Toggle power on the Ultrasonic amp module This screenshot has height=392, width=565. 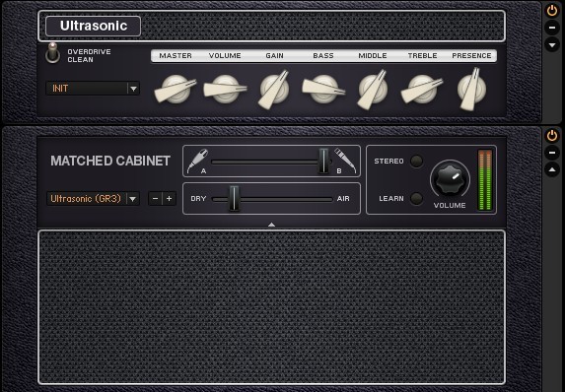(x=551, y=11)
